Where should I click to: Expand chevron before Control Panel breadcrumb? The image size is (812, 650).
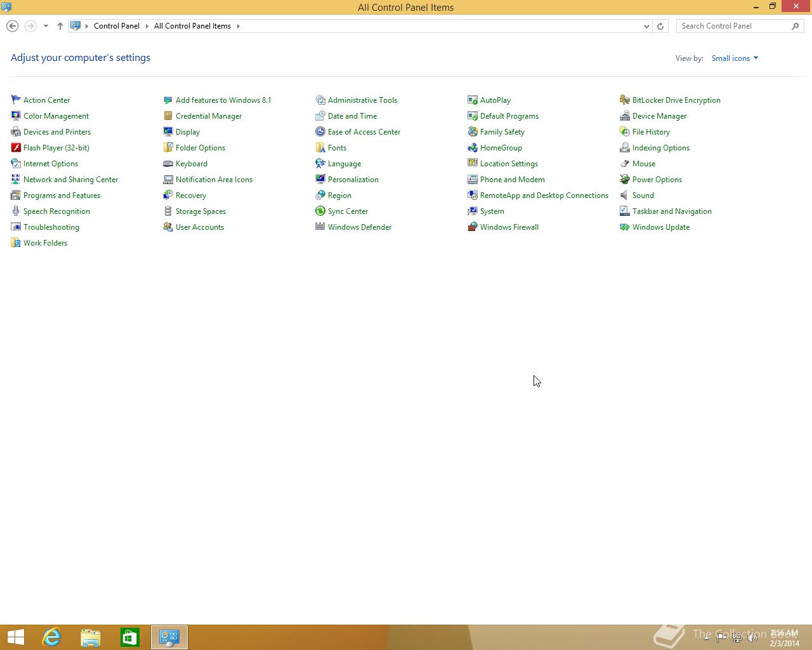coord(87,26)
